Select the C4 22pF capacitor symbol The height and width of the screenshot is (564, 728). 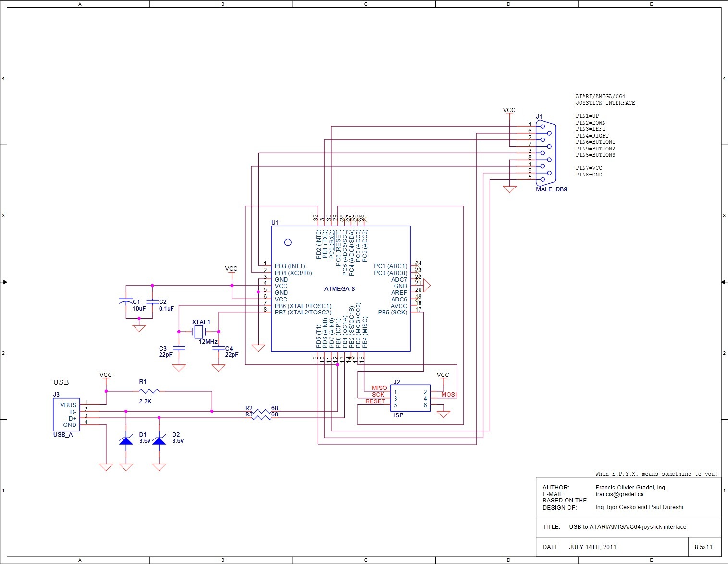point(219,348)
